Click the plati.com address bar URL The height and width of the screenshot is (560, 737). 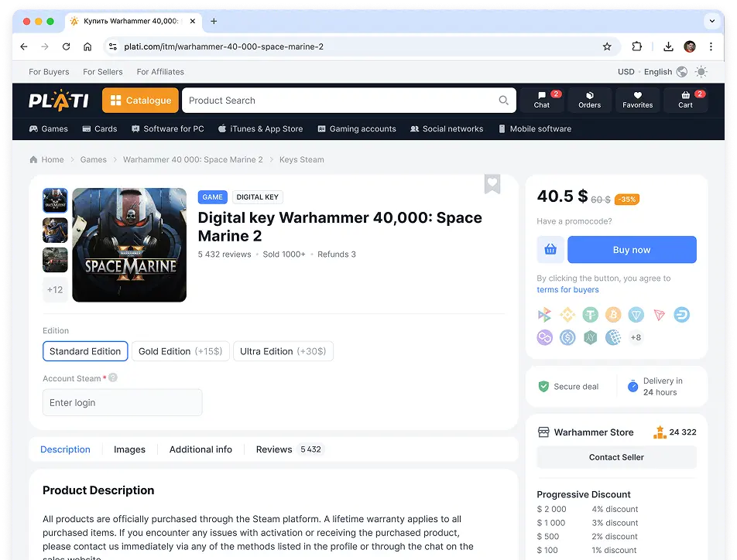(x=224, y=46)
